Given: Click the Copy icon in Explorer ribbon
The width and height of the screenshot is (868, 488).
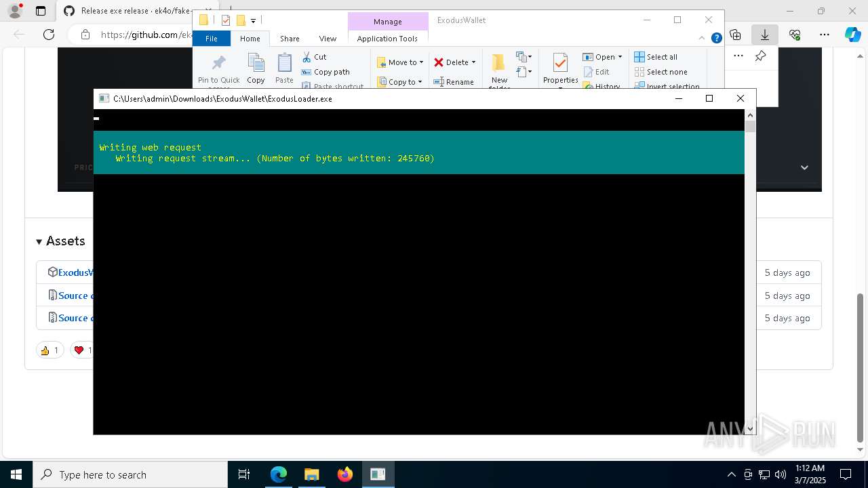Looking at the screenshot, I should (x=256, y=64).
